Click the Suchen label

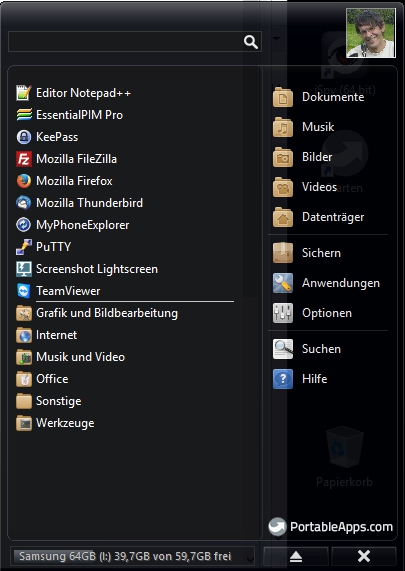click(x=321, y=349)
